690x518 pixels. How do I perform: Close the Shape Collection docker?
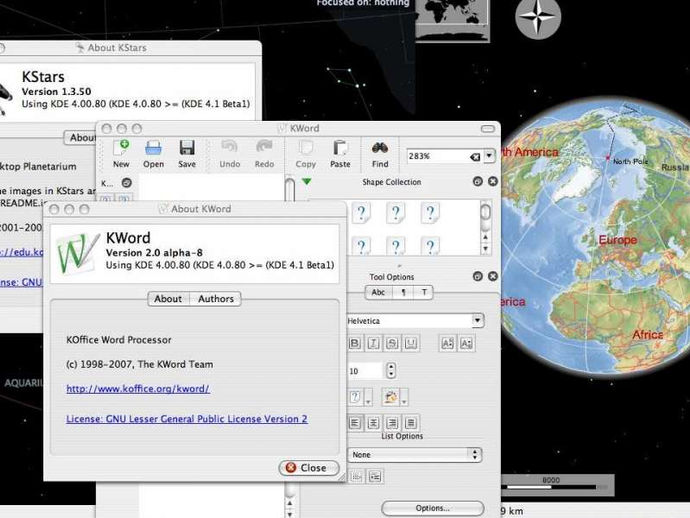tap(493, 181)
